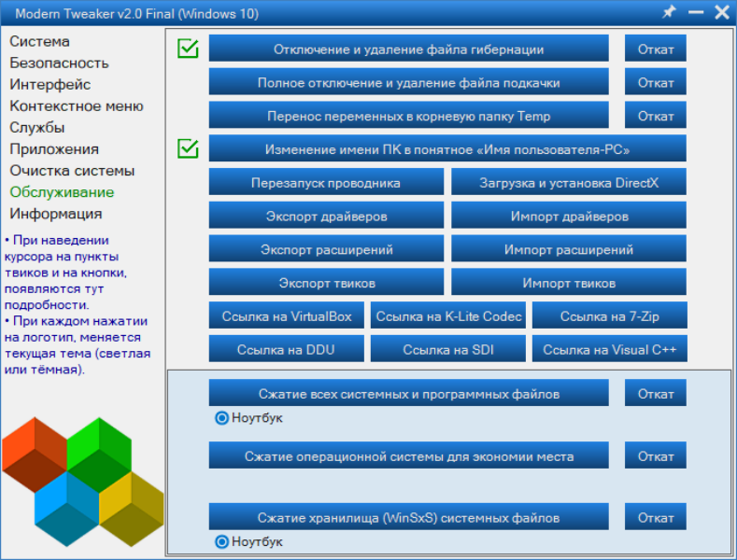
Task: Click the colored cubes logo to switch theme
Action: coord(82,482)
